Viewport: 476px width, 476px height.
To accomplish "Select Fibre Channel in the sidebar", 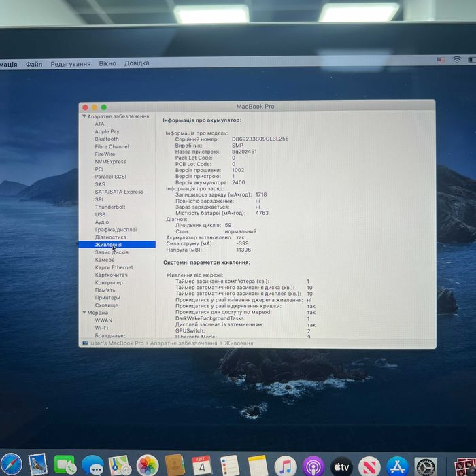I will [x=112, y=146].
